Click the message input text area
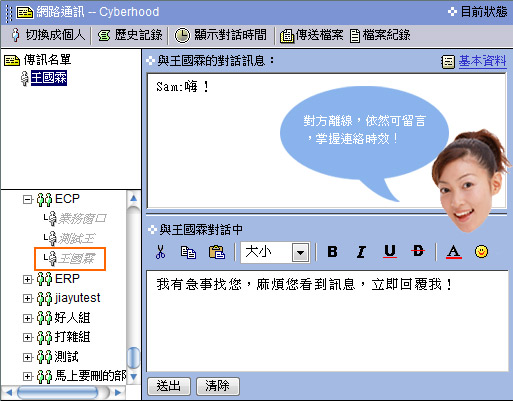 [327, 321]
